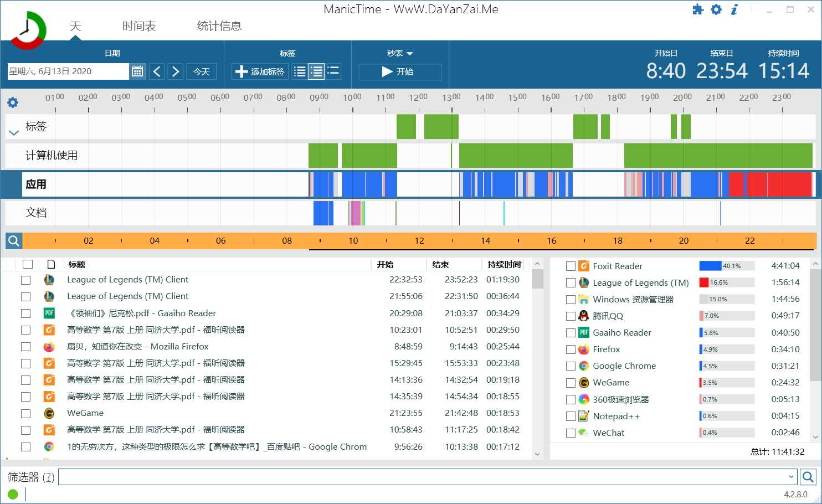The width and height of the screenshot is (822, 504).
Task: Click scroll-down arrow of summary panel
Action: [x=815, y=437]
